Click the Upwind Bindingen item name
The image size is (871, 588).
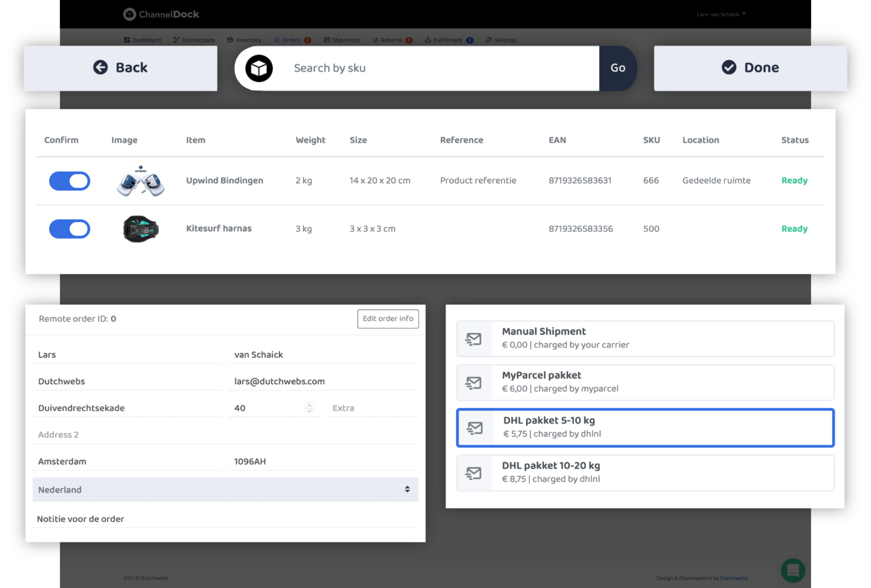click(x=224, y=180)
